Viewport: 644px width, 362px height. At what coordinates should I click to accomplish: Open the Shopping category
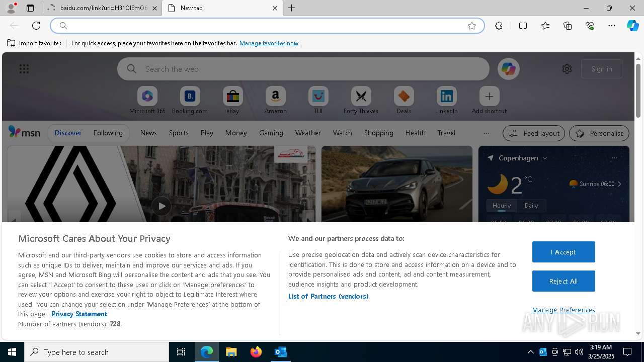[378, 133]
